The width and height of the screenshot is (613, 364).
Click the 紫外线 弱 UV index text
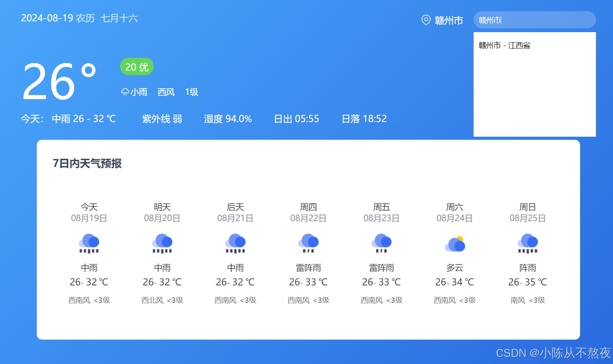[162, 119]
